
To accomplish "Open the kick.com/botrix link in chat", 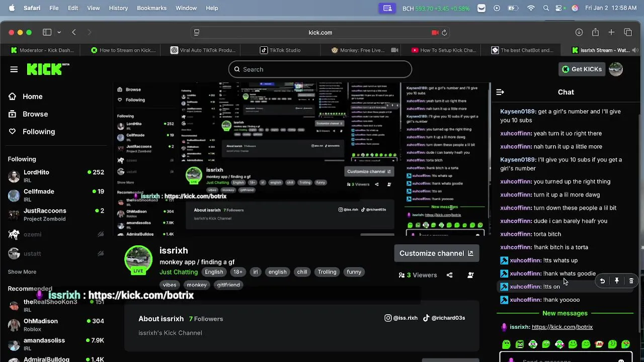I will (x=562, y=327).
